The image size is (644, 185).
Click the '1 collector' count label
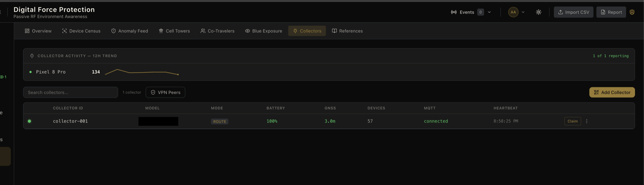(132, 92)
